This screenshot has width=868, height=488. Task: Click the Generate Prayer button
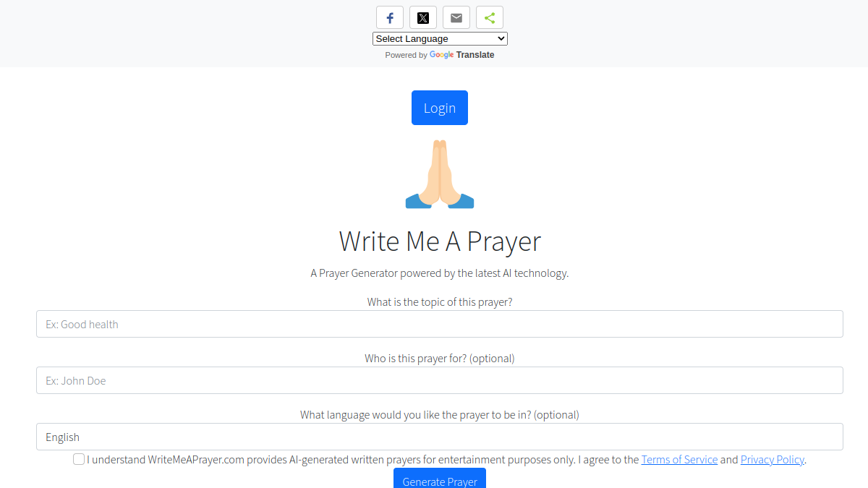[440, 478]
